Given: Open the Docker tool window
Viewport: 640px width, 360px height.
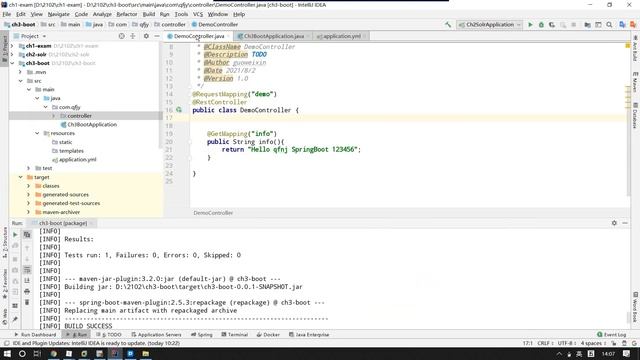Looking at the screenshot, I should click(x=268, y=334).
